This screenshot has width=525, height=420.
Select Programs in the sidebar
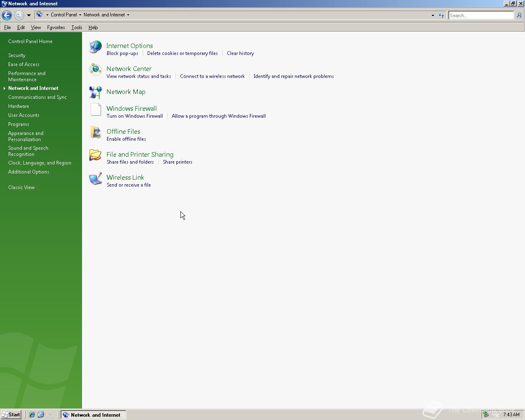tap(18, 124)
